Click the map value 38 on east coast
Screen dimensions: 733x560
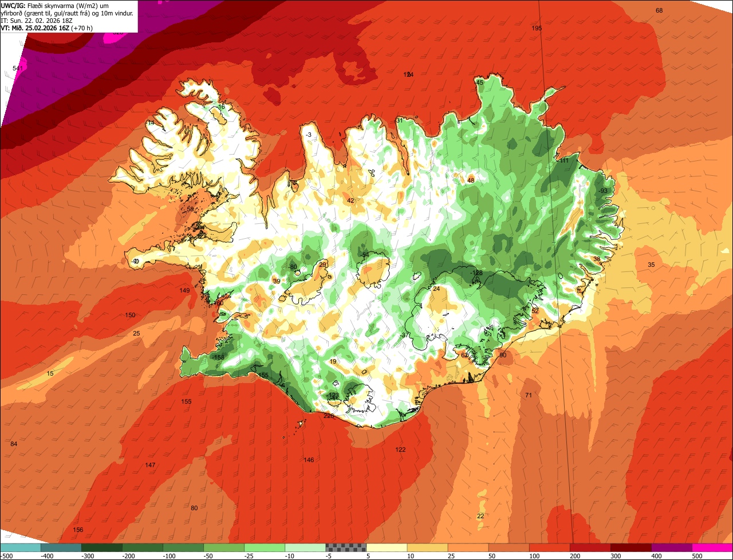pos(597,259)
